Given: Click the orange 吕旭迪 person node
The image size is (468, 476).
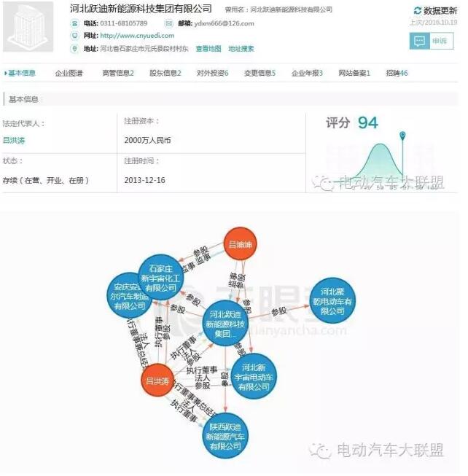Looking at the screenshot, I should point(240,244).
